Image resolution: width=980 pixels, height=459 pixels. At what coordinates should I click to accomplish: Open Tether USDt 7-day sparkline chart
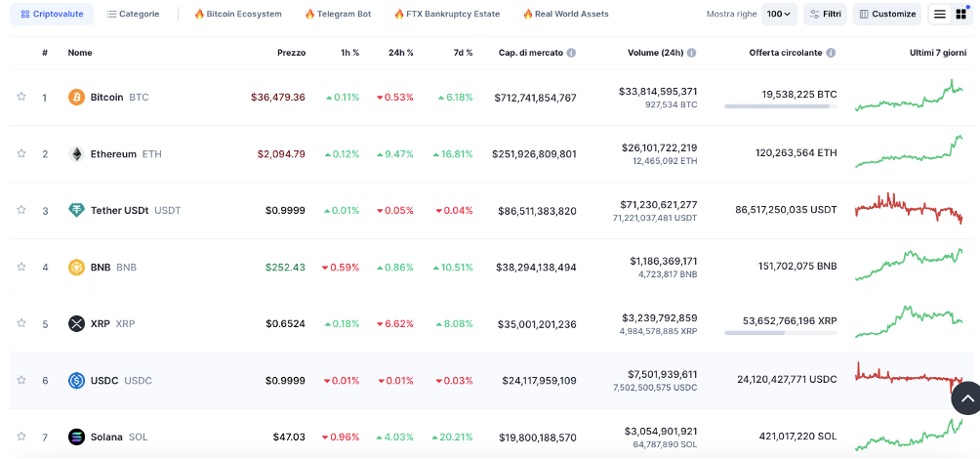click(909, 208)
